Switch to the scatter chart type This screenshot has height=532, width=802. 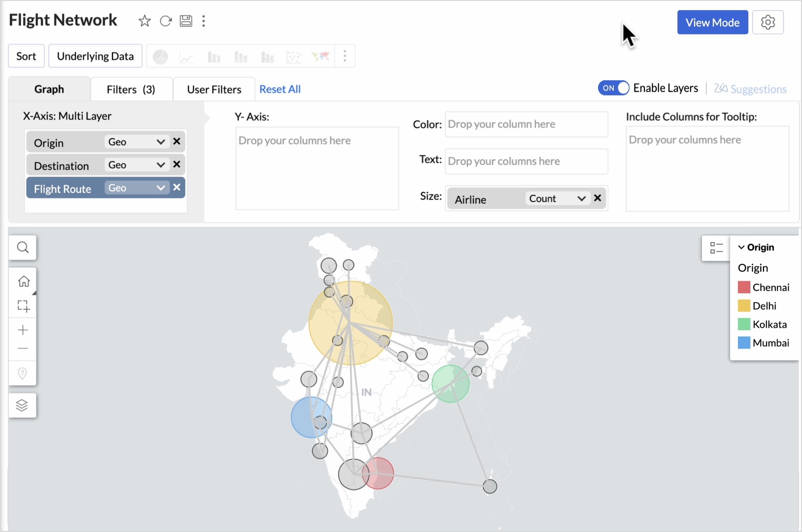point(294,57)
